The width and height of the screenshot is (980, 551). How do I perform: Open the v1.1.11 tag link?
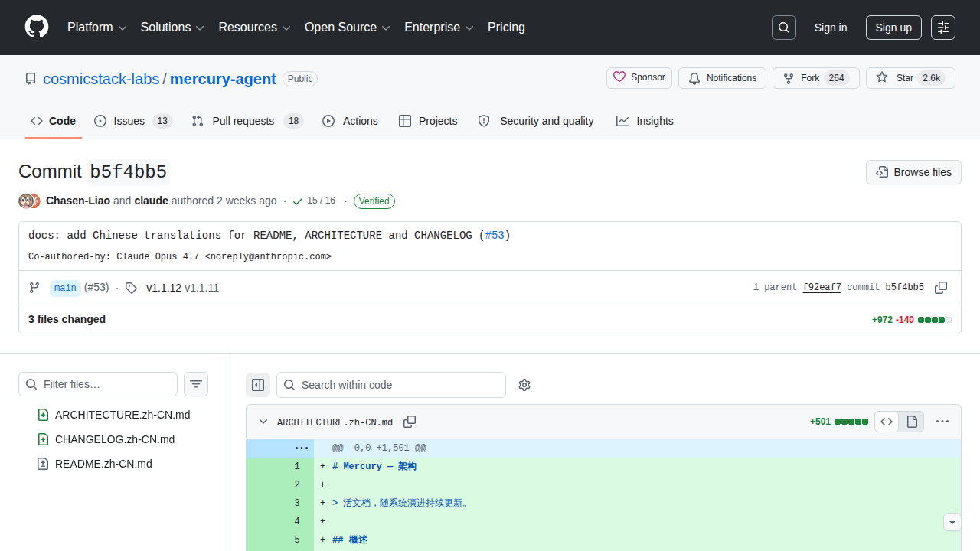pyautogui.click(x=202, y=288)
